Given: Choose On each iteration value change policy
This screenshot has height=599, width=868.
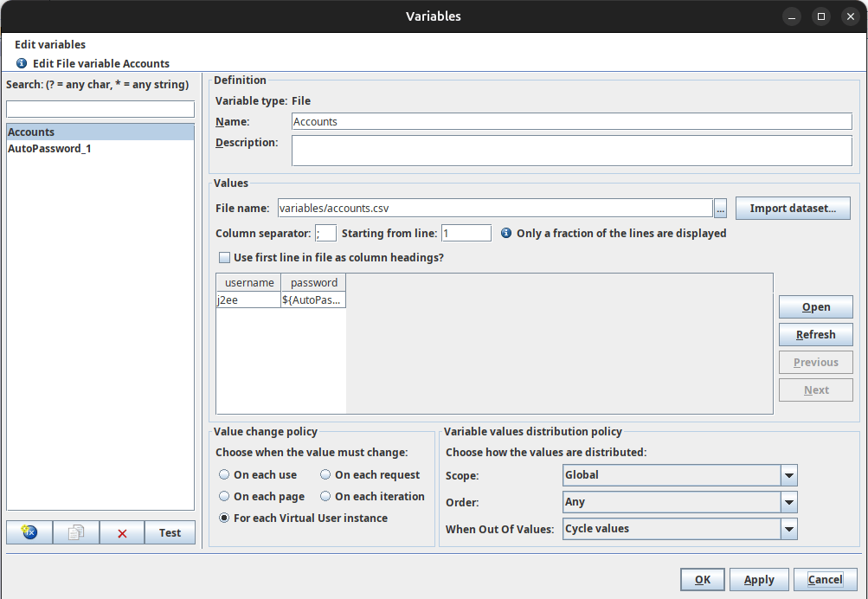Looking at the screenshot, I should pos(325,496).
